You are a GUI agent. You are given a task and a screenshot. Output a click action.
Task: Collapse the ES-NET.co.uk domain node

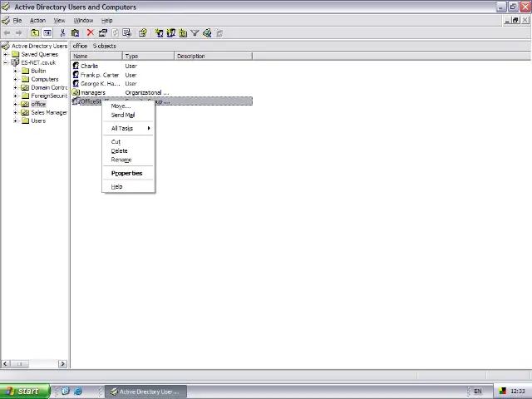[x=5, y=62]
